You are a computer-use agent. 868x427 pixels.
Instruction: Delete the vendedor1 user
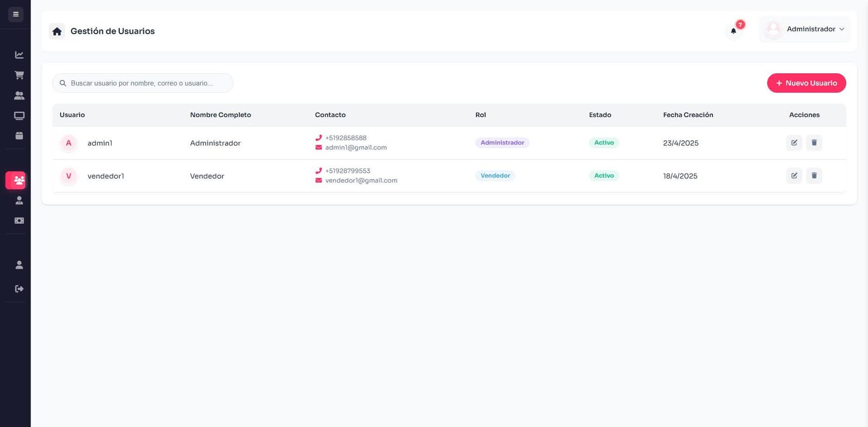pyautogui.click(x=814, y=176)
